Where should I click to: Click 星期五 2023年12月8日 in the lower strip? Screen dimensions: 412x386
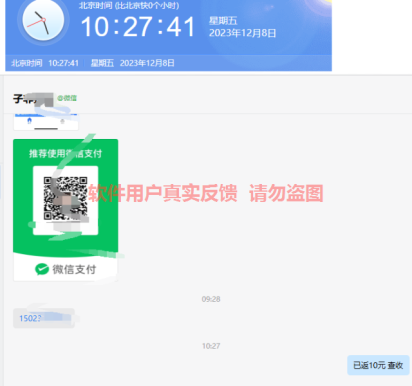tap(133, 63)
